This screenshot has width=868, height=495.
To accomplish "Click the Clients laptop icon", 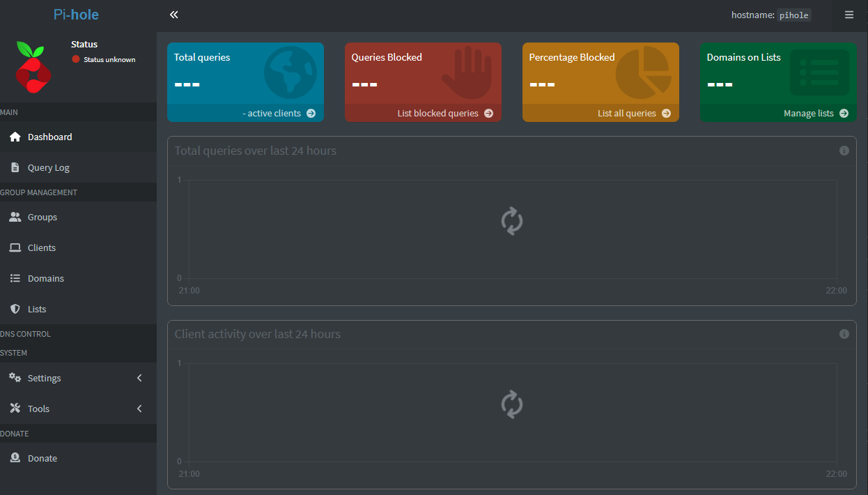I will [x=15, y=248].
